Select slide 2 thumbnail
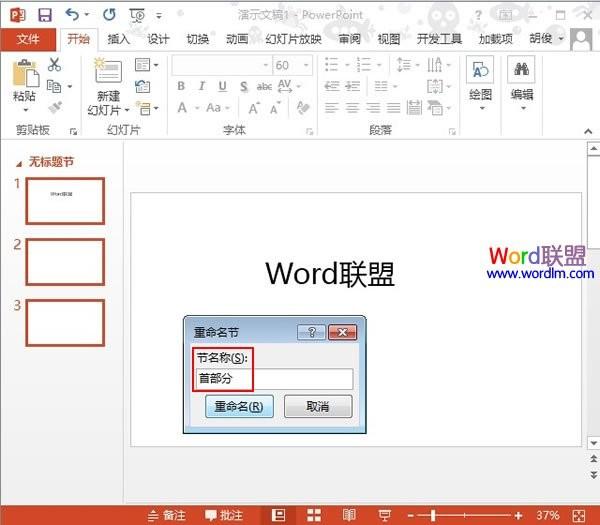Image resolution: width=600 pixels, height=525 pixels. click(x=65, y=262)
